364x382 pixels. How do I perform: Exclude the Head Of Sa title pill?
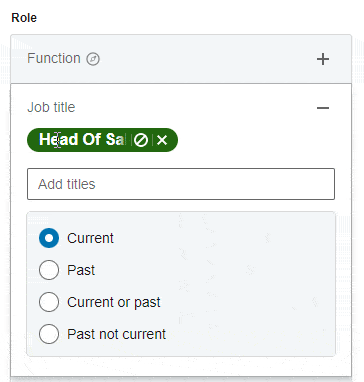(141, 140)
